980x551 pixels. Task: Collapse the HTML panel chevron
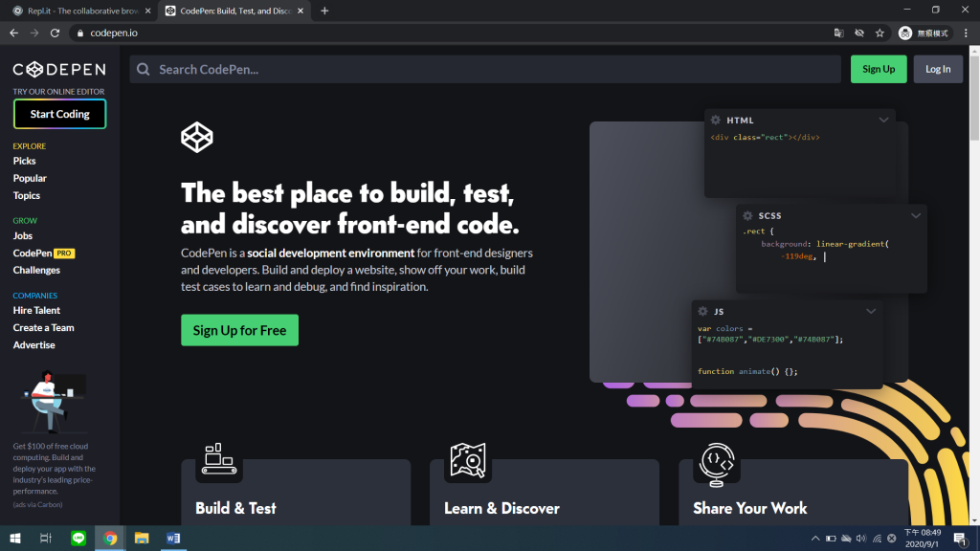tap(883, 120)
